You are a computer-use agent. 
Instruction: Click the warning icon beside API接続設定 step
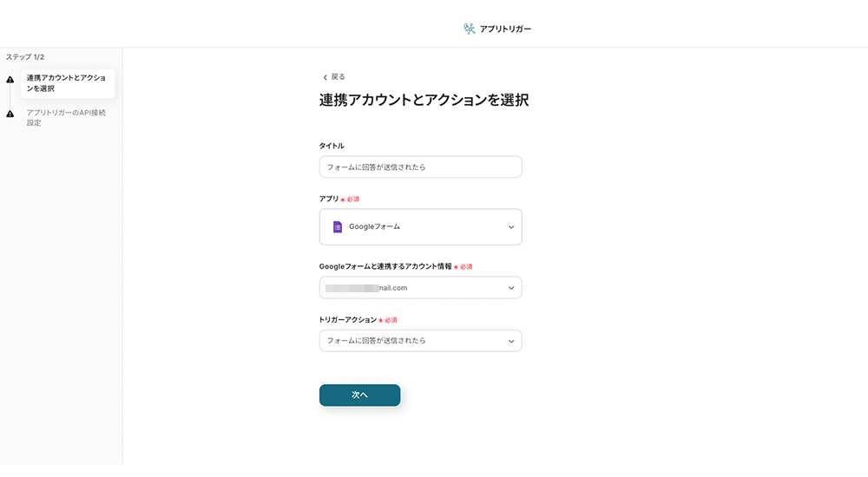point(10,114)
